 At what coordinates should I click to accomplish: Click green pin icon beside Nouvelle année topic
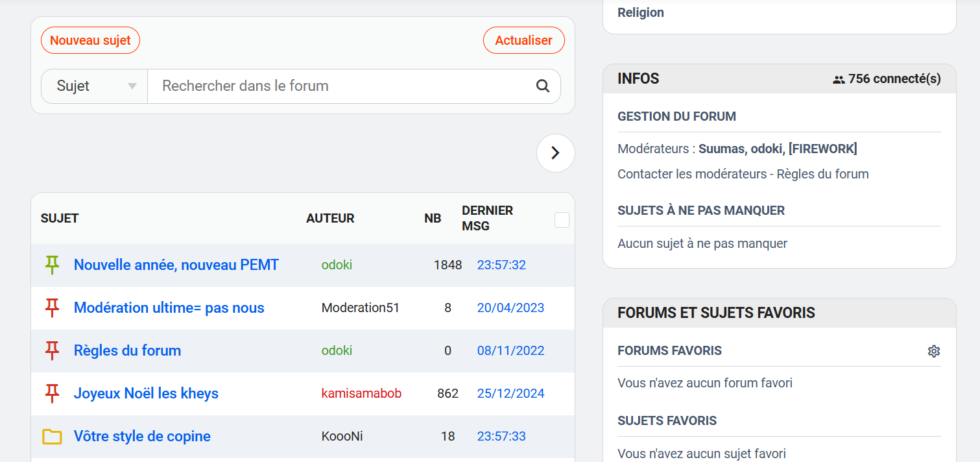pyautogui.click(x=52, y=265)
